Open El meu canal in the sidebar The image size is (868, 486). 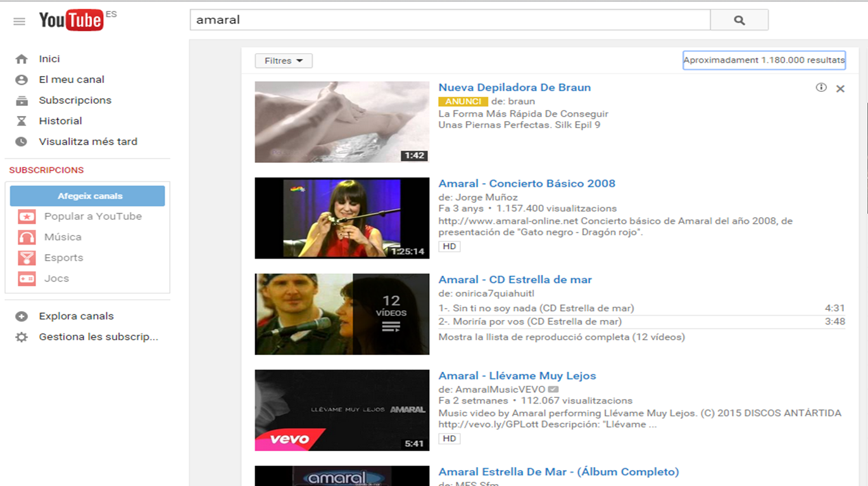[72, 80]
